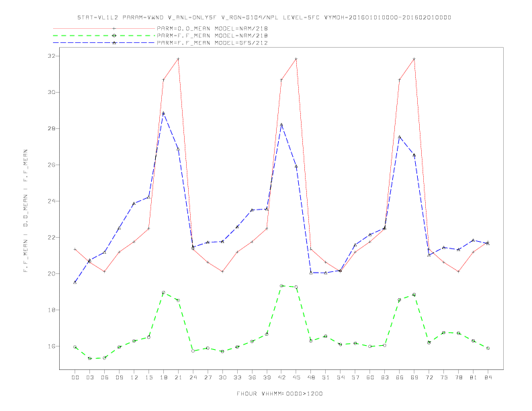
Task: Click x-axis forecast hour 21
Action: tap(178, 377)
